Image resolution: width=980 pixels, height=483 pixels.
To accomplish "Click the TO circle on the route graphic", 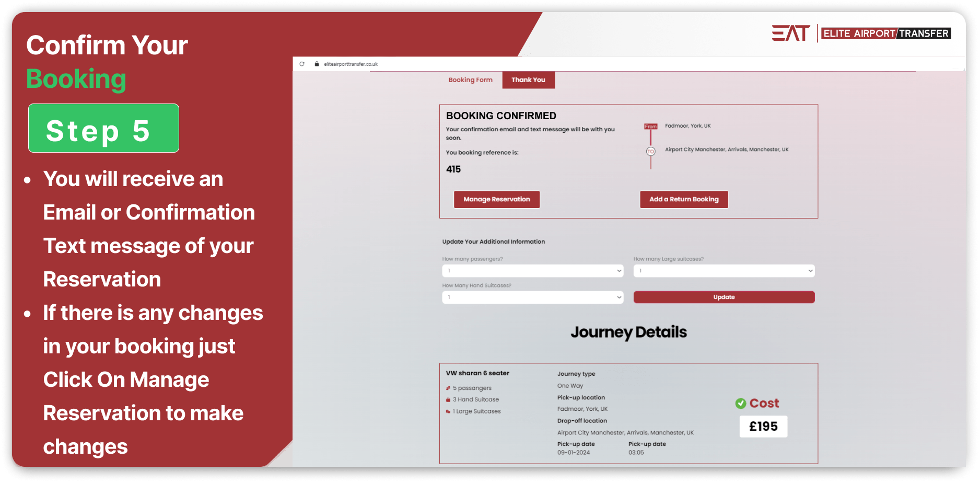I will tap(650, 151).
